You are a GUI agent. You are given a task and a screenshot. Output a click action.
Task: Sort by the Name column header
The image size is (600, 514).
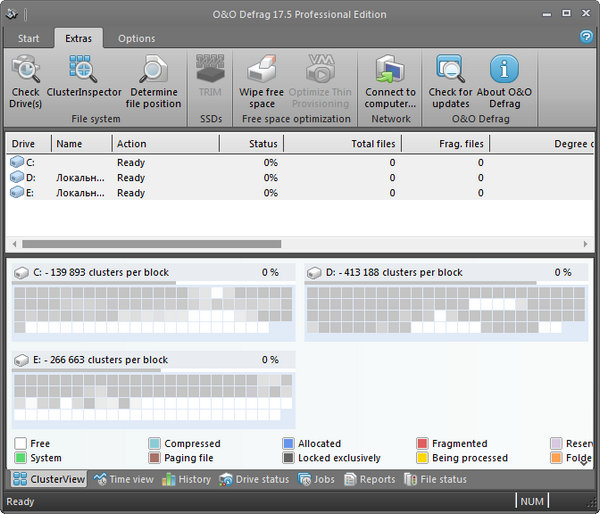coord(82,144)
